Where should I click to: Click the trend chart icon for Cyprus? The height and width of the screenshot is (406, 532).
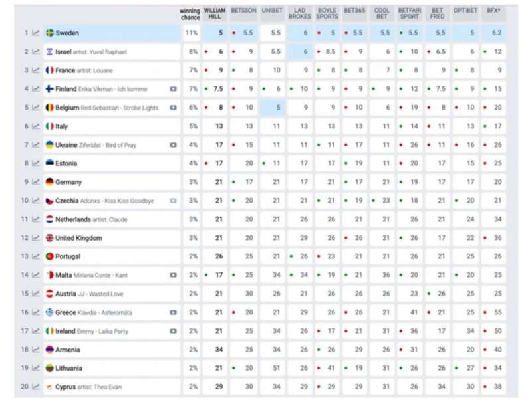point(36,387)
